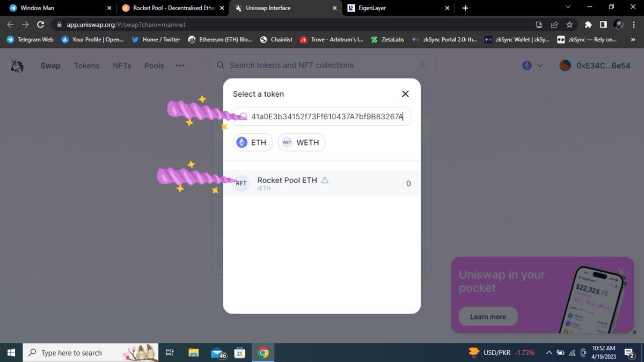Open the Chrome three-dot menu
Viewport: 644px width, 362px height.
click(x=633, y=25)
